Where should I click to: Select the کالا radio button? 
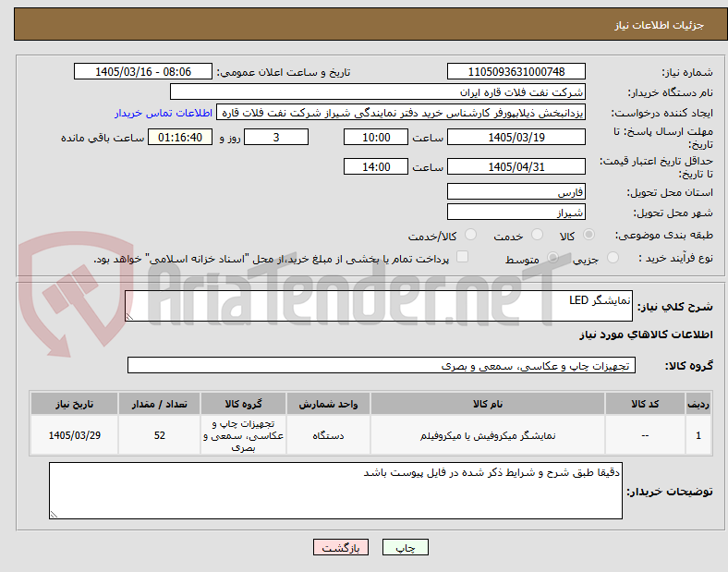[588, 235]
